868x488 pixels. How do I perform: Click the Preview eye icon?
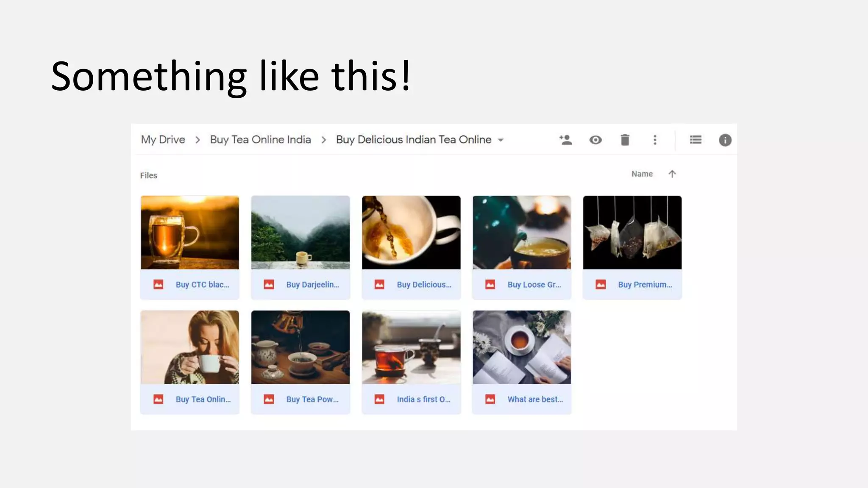tap(595, 140)
